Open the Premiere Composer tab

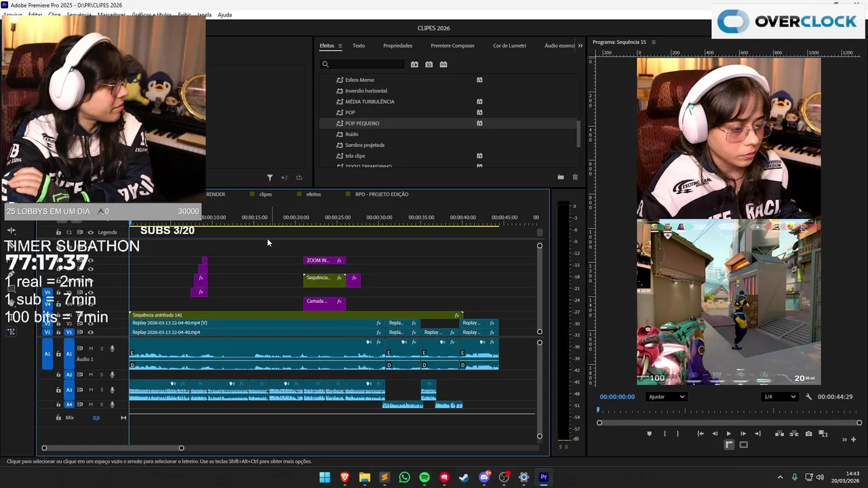click(x=452, y=45)
